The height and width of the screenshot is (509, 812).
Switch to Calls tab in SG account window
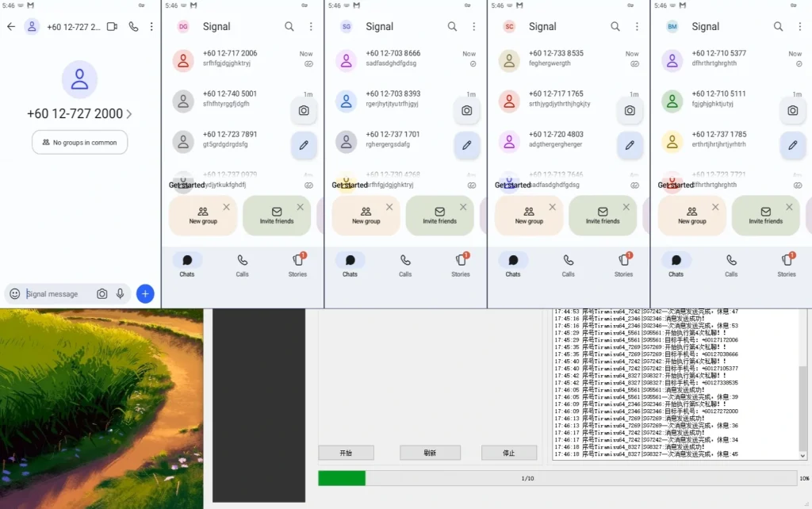(x=405, y=265)
